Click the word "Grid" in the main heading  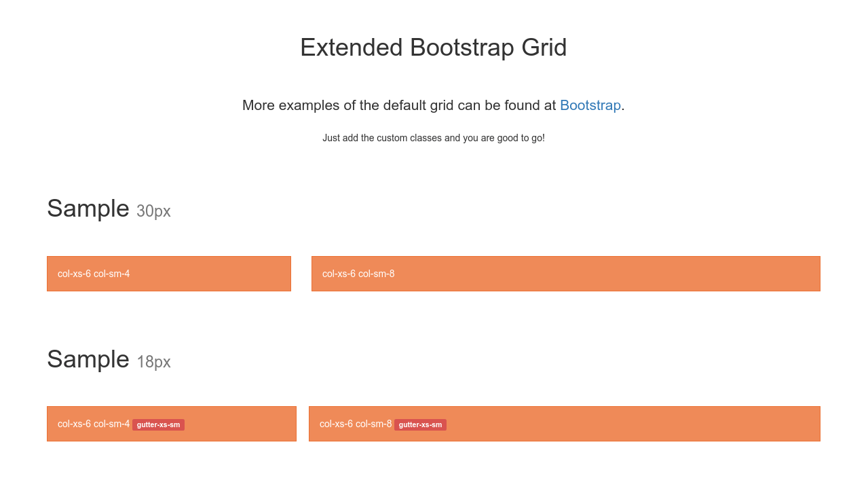(x=544, y=48)
